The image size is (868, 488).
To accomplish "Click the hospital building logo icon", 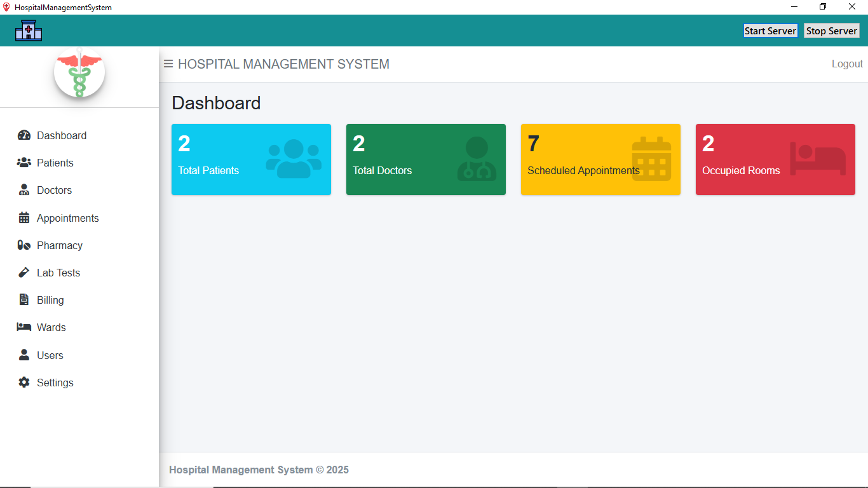I will tap(29, 30).
